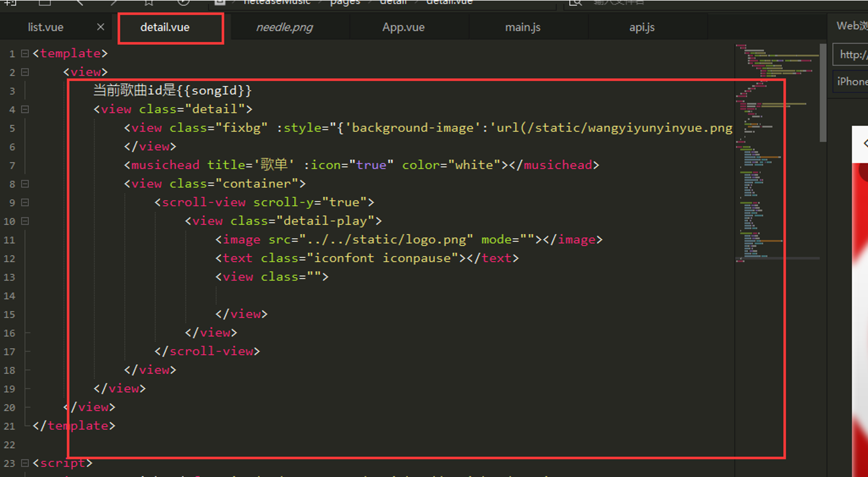The width and height of the screenshot is (868, 477).
Task: Click the ../../static/logo.png src value
Action: tap(386, 239)
